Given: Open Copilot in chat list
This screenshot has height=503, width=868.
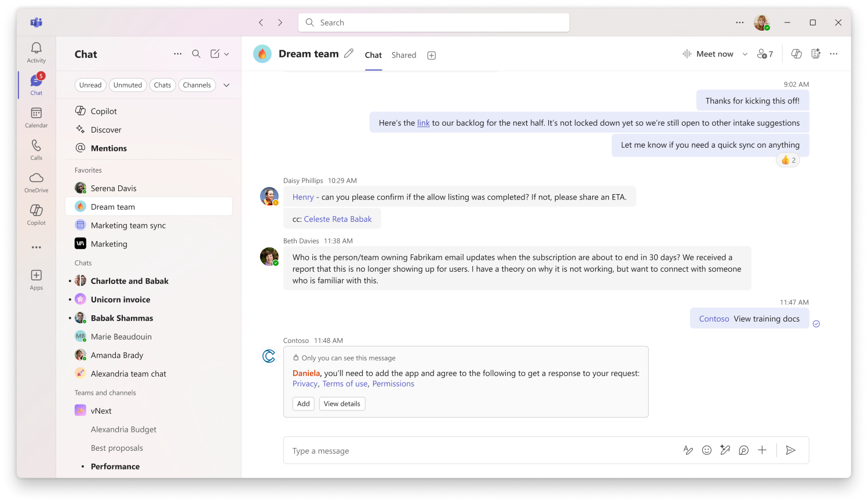Looking at the screenshot, I should (149, 111).
